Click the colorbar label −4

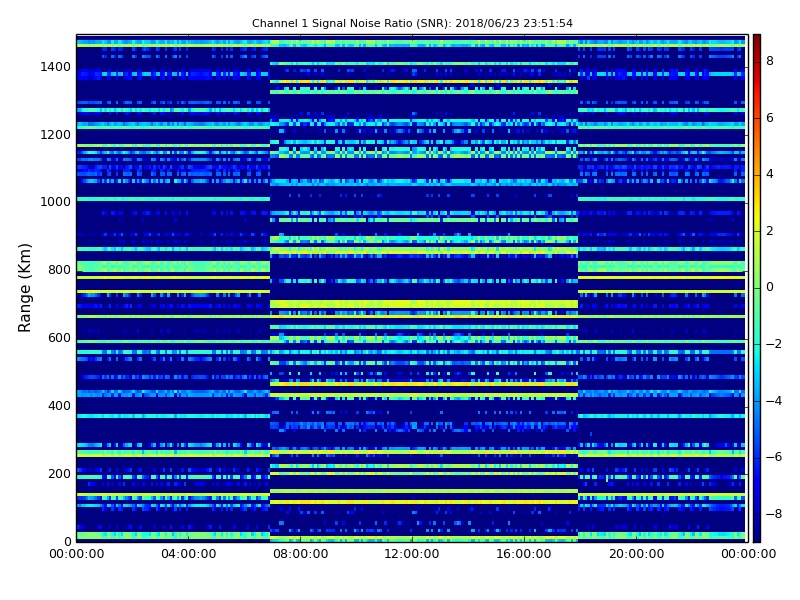774,401
